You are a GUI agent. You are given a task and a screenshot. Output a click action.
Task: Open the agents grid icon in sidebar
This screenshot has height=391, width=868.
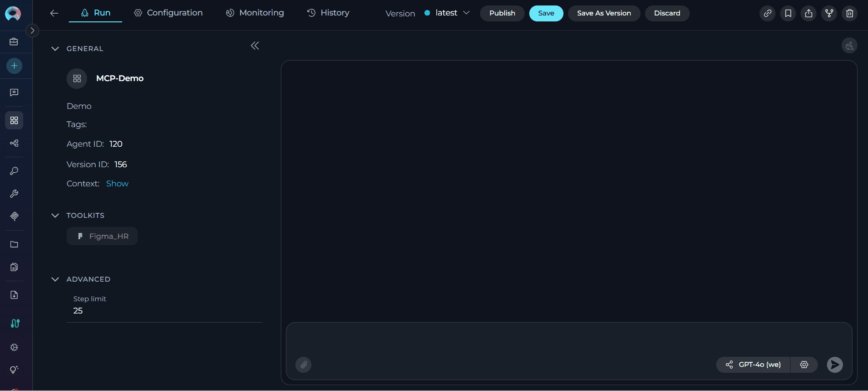pyautogui.click(x=14, y=120)
